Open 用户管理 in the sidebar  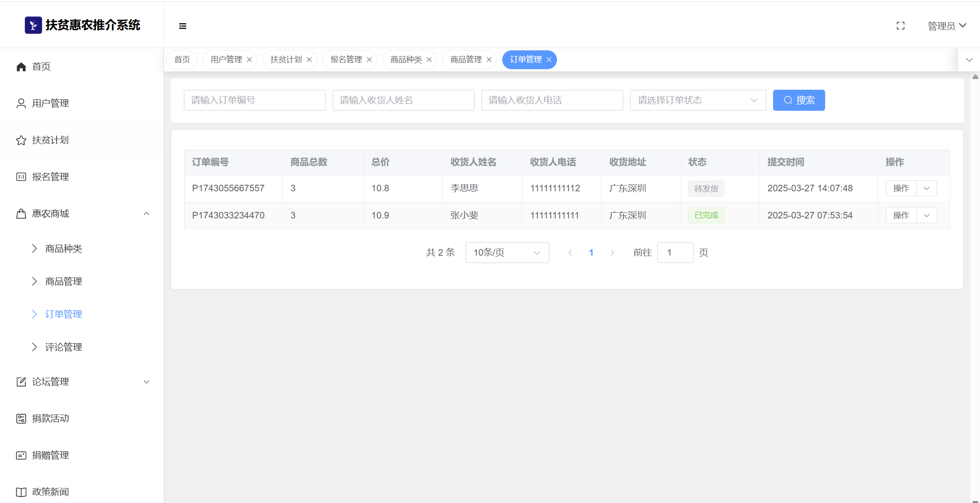pos(50,103)
